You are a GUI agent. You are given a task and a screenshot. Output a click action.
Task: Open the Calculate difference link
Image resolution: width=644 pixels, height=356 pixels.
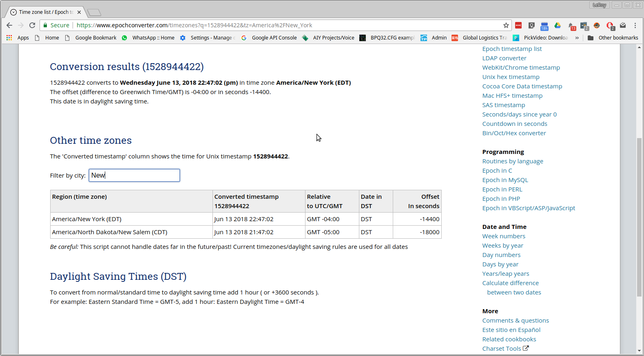(x=510, y=283)
